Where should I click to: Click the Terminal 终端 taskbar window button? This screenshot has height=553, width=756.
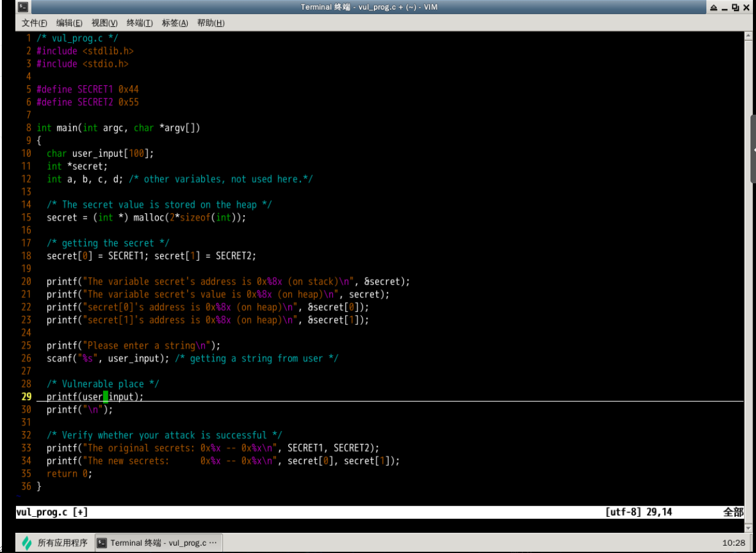[158, 543]
